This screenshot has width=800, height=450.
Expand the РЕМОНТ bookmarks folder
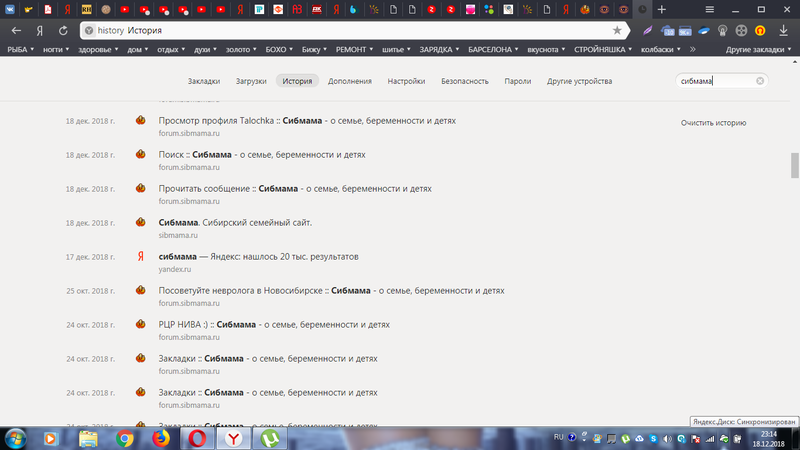tap(354, 49)
